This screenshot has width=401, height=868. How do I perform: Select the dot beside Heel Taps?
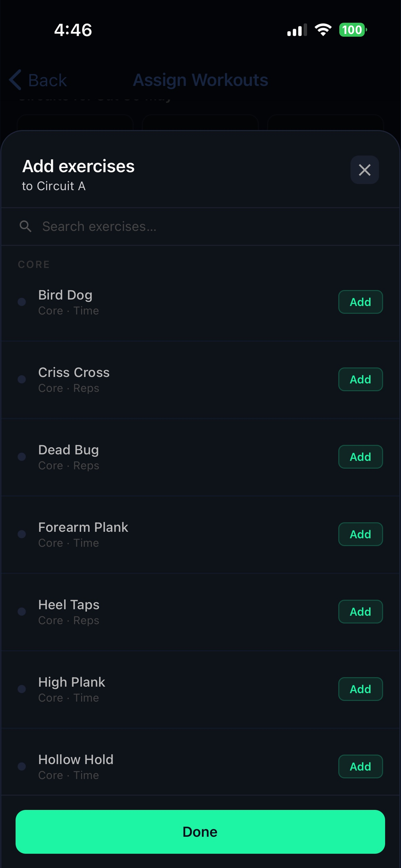pos(22,612)
